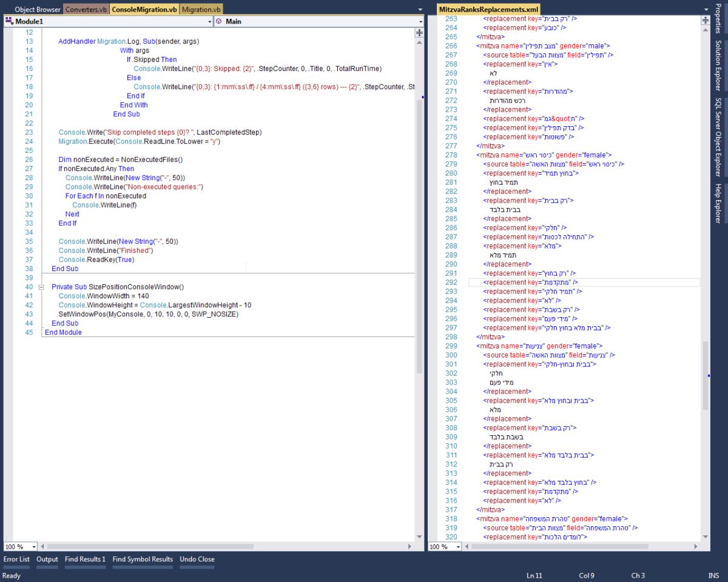Click the Ln 11 status indicator

[534, 575]
